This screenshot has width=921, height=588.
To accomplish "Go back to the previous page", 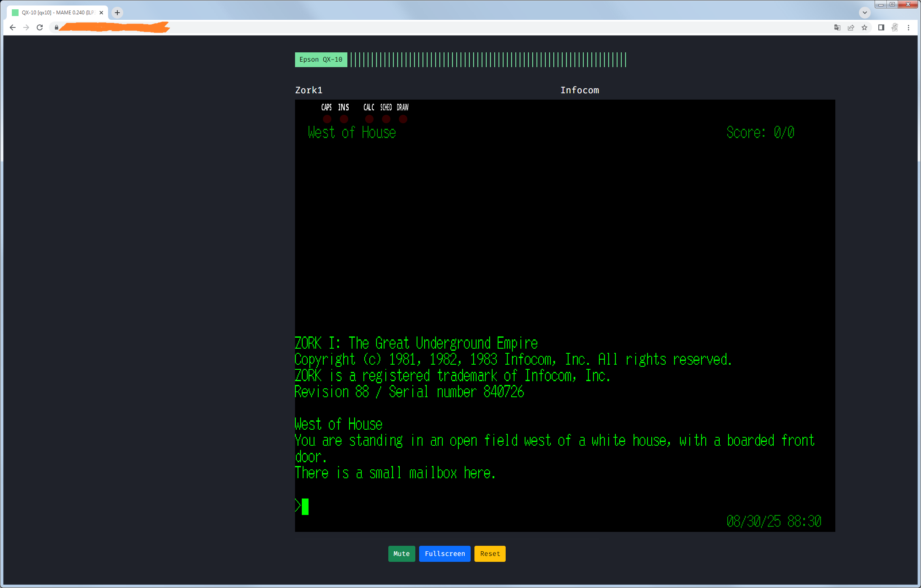I will (13, 27).
